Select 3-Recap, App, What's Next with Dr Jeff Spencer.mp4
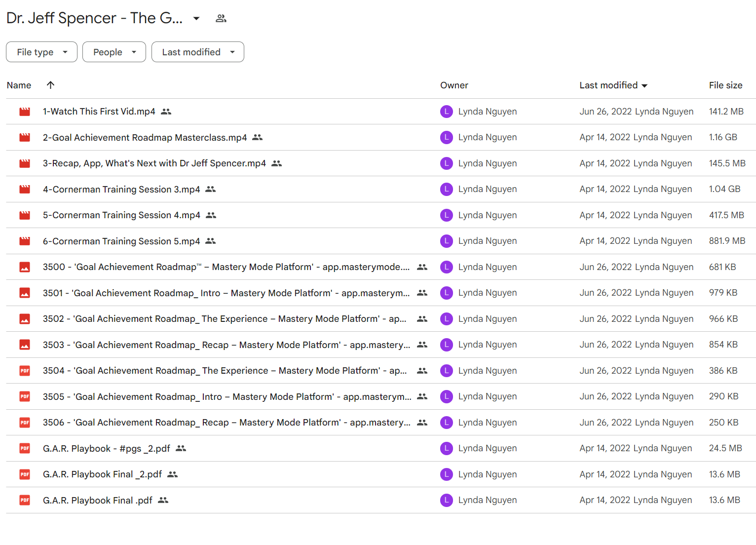756x545 pixels. pyautogui.click(x=154, y=163)
